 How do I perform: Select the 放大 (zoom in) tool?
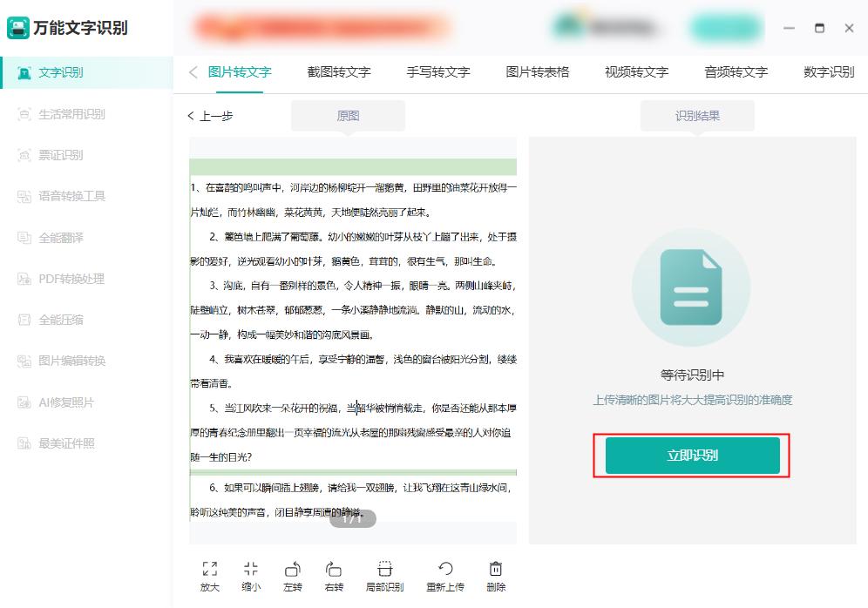pos(209,575)
